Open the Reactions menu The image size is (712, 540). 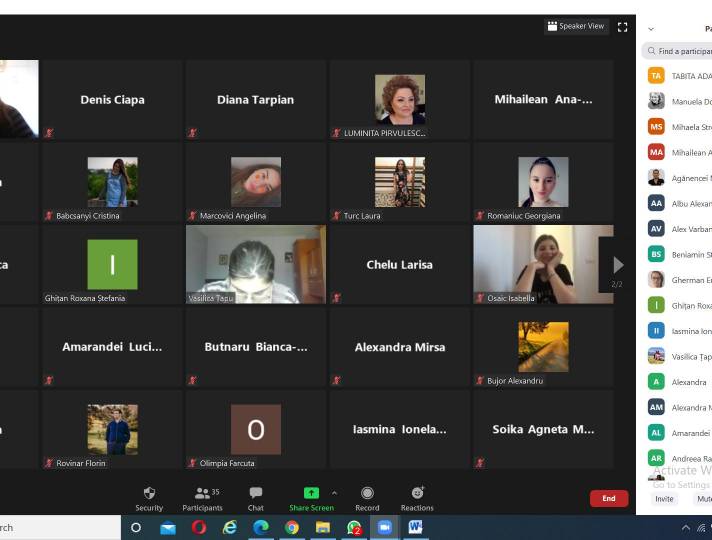coord(417,497)
